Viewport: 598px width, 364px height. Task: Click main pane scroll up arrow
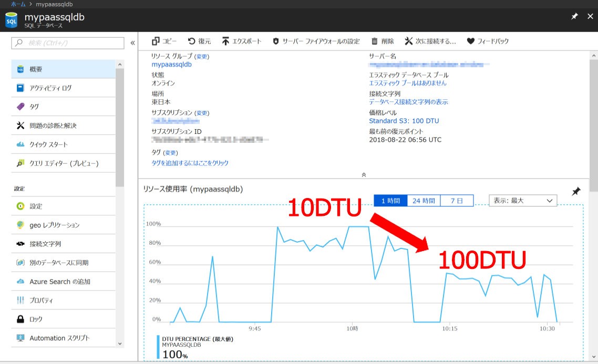pos(594,56)
